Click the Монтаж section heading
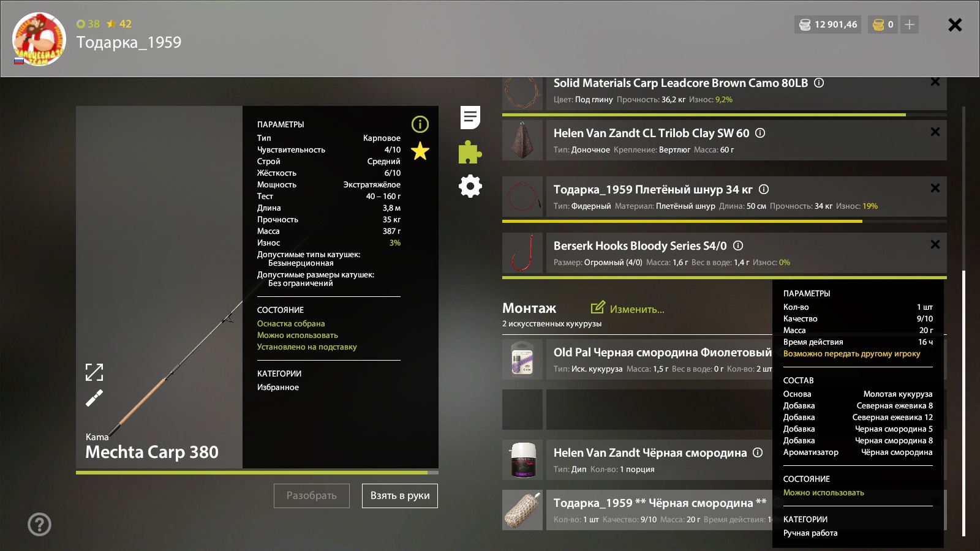This screenshot has width=980, height=551. [x=529, y=308]
